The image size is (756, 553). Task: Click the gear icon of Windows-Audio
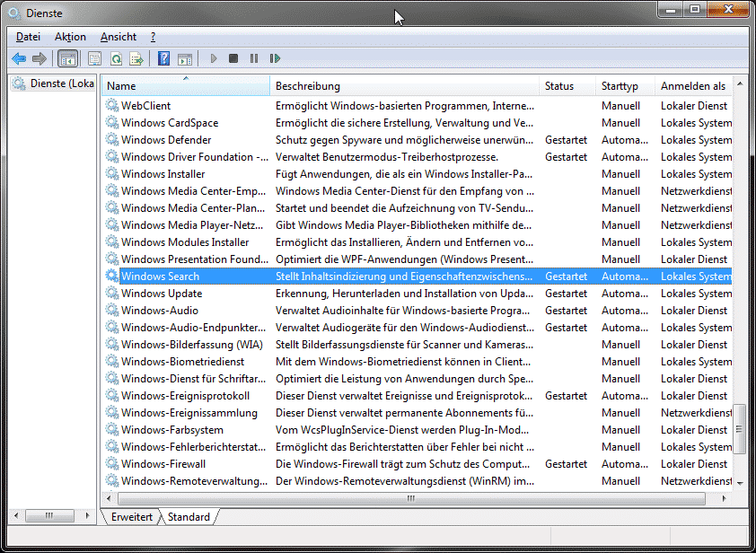click(112, 310)
